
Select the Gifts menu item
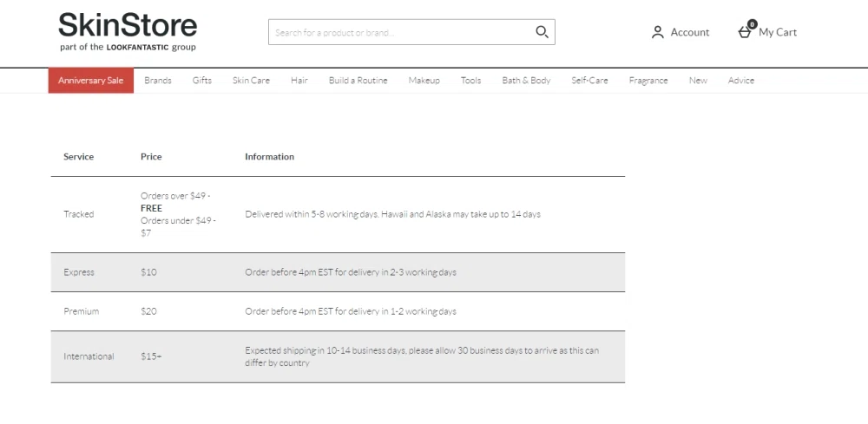tap(202, 81)
